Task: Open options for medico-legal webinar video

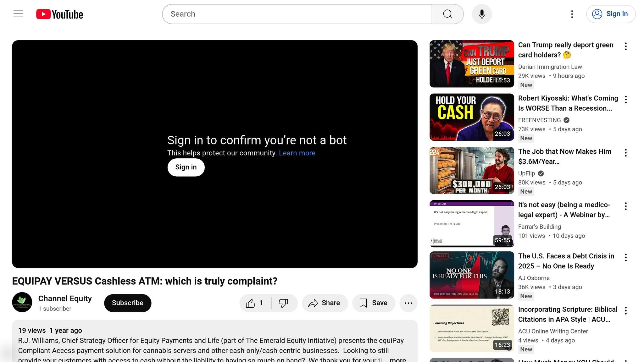Action: click(626, 206)
